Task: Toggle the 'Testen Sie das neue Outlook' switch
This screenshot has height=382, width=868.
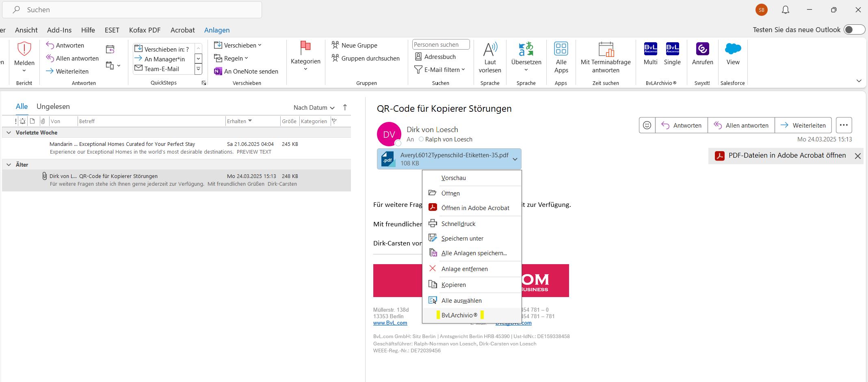Action: click(x=853, y=30)
